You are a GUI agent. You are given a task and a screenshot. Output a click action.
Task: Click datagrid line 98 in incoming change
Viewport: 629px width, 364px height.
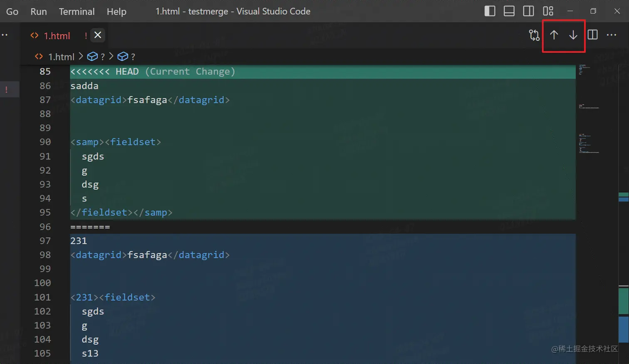[150, 255]
